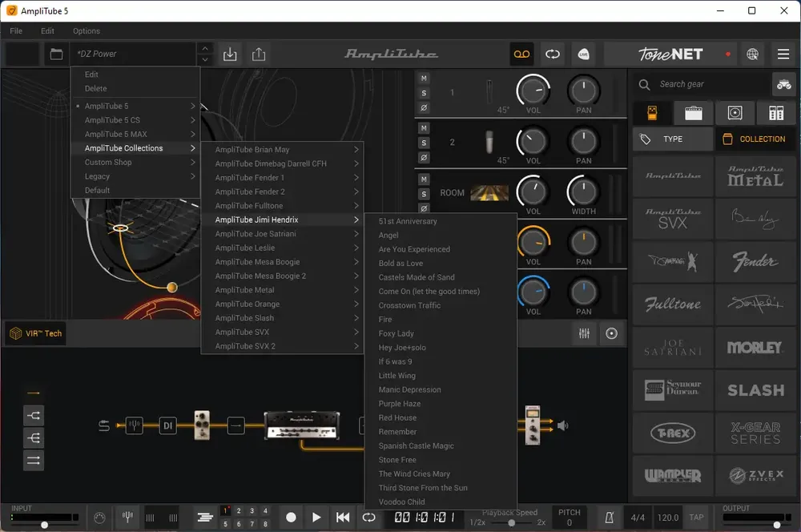Open the tuner icon in bottom bar
801x532 pixels.
tap(127, 518)
